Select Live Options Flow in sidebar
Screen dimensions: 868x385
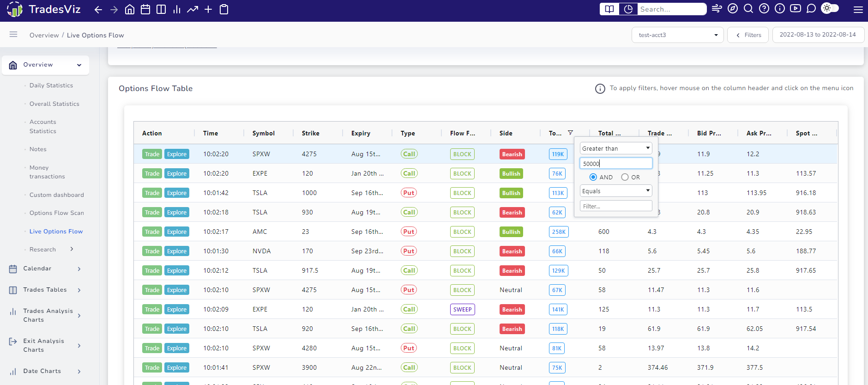(x=56, y=232)
